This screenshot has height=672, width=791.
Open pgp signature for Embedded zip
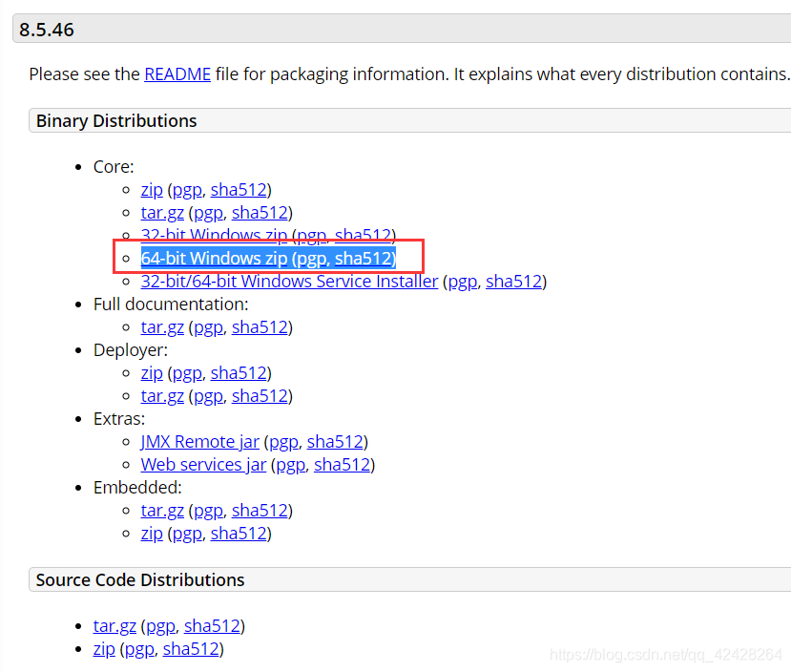click(187, 534)
